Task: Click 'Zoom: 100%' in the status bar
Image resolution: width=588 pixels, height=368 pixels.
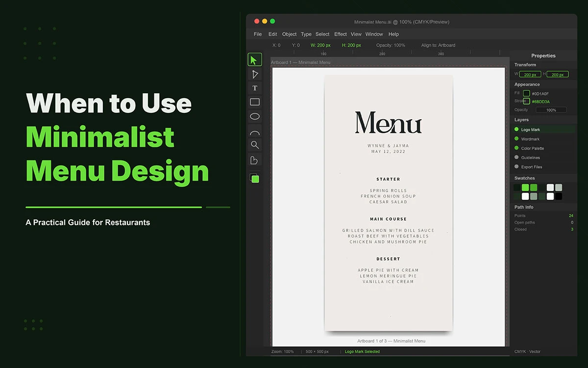Action: click(283, 352)
